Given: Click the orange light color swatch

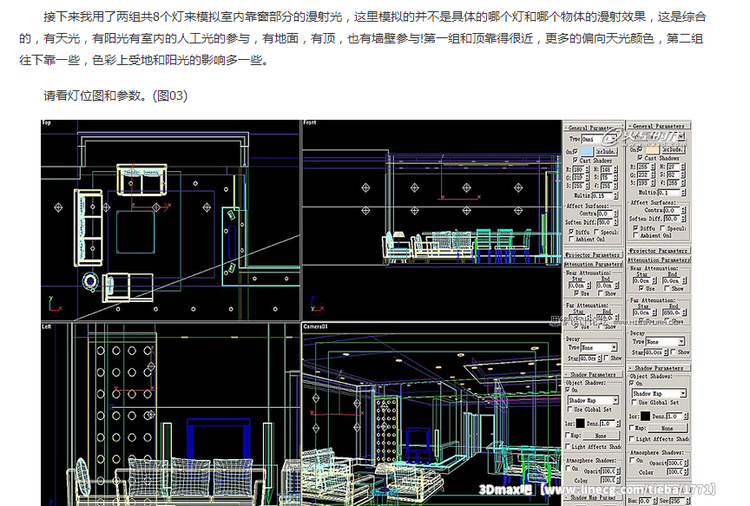Looking at the screenshot, I should pyautogui.click(x=652, y=149).
